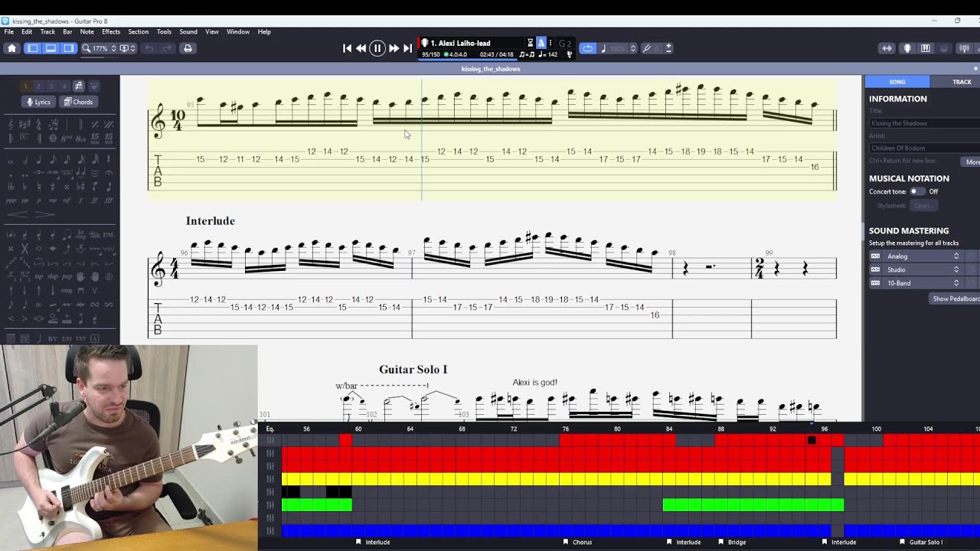This screenshot has height=551, width=980.
Task: Click the fretboard horizontal arrows icon
Action: [887, 48]
